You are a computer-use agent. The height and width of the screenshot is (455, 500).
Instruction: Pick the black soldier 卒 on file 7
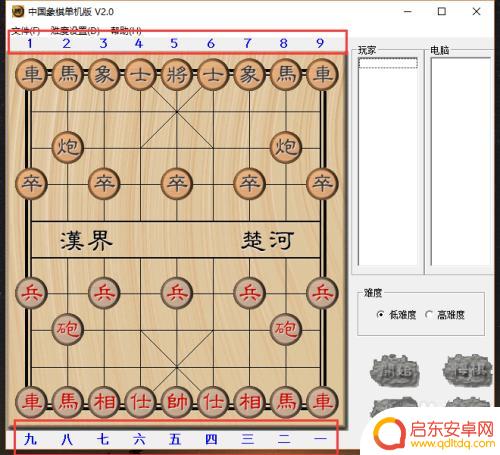(249, 184)
